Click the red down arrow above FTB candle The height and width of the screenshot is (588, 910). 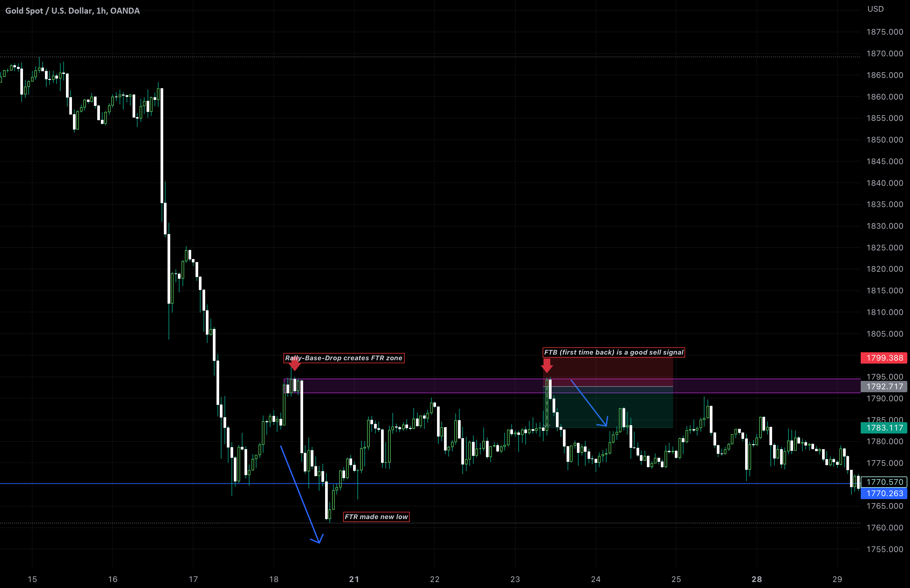pyautogui.click(x=547, y=366)
